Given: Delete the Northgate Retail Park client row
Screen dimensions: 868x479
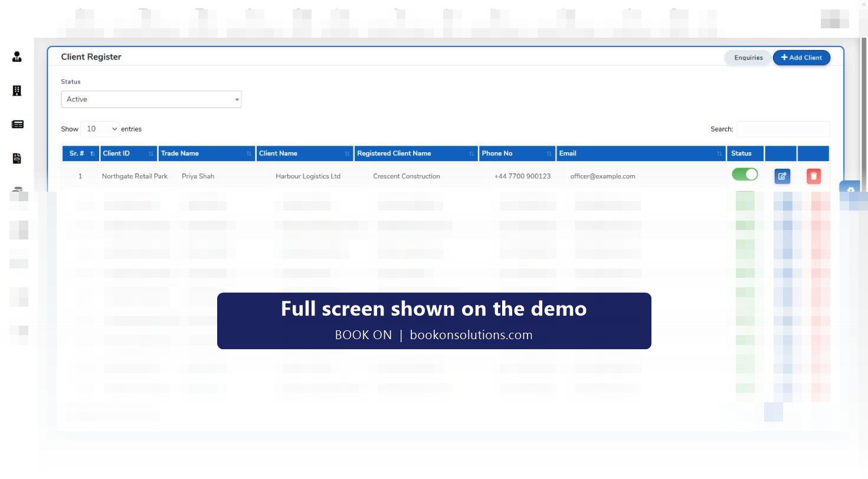Looking at the screenshot, I should click(x=814, y=176).
